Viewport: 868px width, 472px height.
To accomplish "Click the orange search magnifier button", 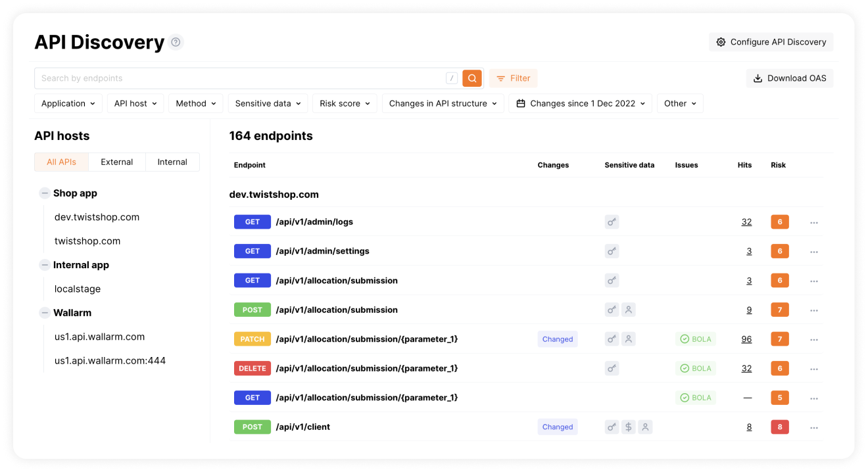I will coord(472,78).
